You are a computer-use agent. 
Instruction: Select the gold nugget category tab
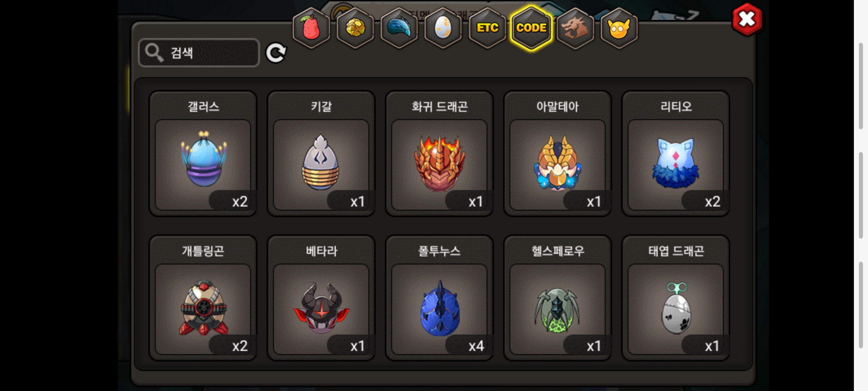coord(355,28)
